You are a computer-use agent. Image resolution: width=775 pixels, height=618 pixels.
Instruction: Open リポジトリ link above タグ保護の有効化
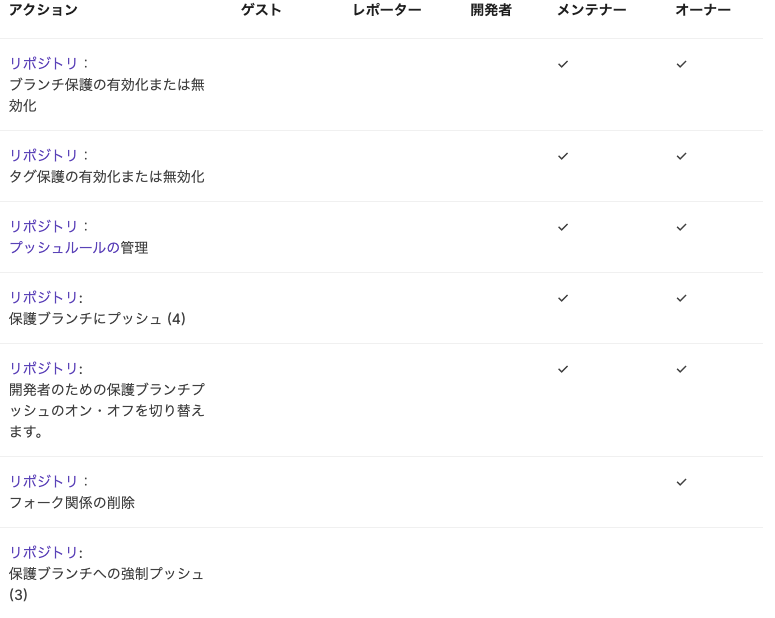(x=44, y=155)
